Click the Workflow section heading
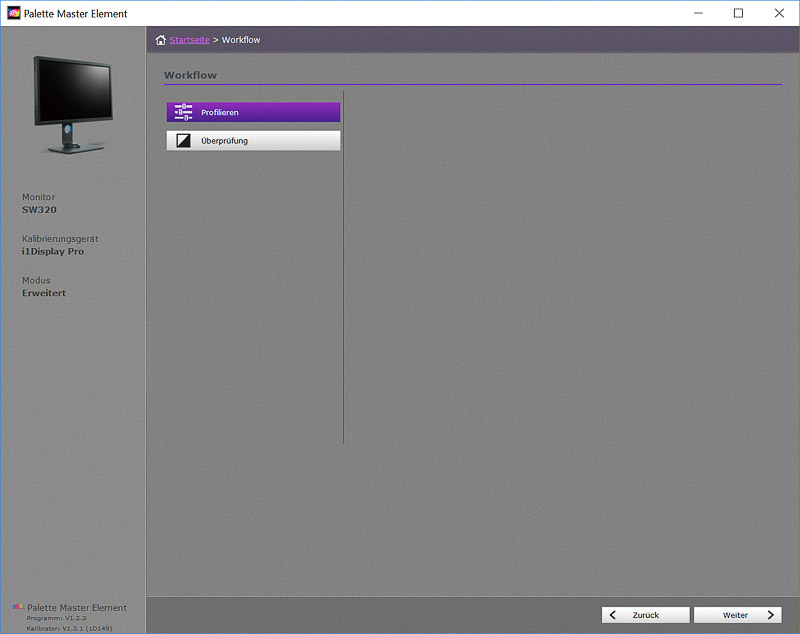This screenshot has height=634, width=800. (x=190, y=75)
